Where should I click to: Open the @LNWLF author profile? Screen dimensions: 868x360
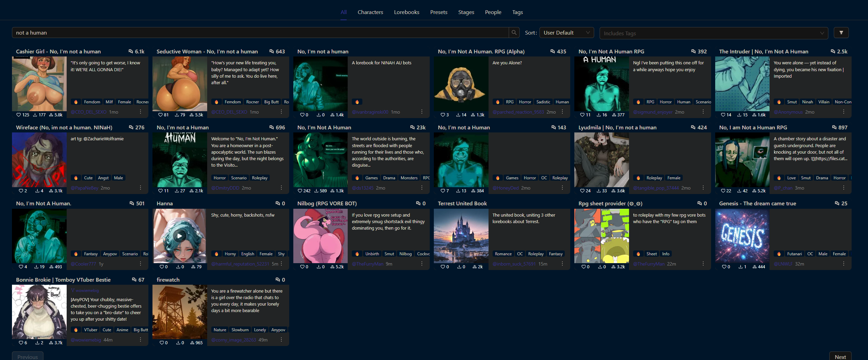[x=783, y=264]
